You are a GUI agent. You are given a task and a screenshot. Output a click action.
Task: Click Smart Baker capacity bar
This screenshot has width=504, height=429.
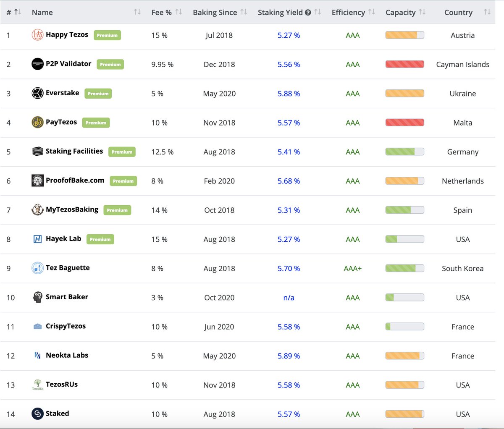click(404, 297)
